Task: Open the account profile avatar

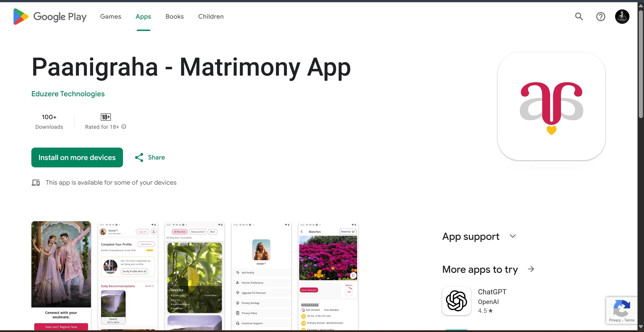Action: (622, 17)
